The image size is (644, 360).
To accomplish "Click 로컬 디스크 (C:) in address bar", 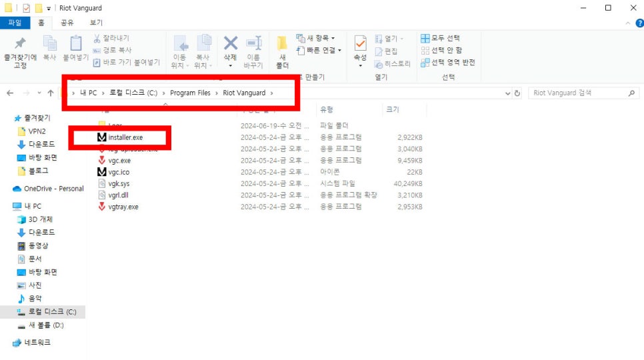I will (133, 93).
